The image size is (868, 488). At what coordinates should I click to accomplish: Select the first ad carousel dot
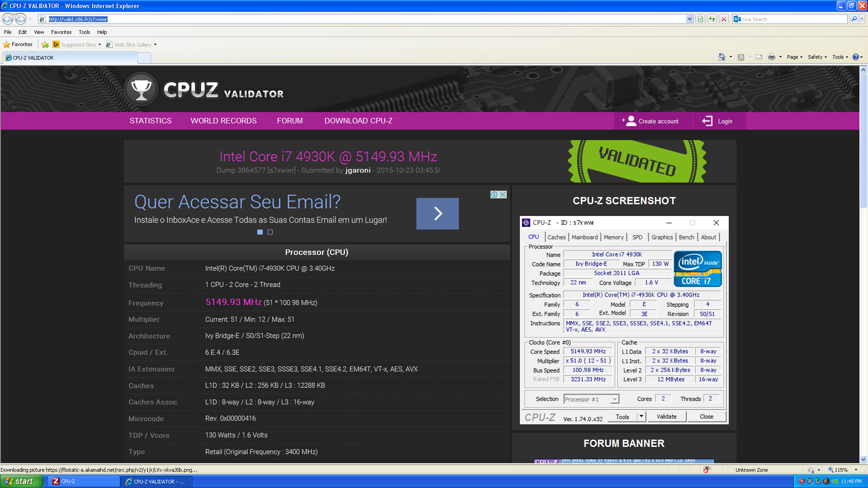pos(260,232)
